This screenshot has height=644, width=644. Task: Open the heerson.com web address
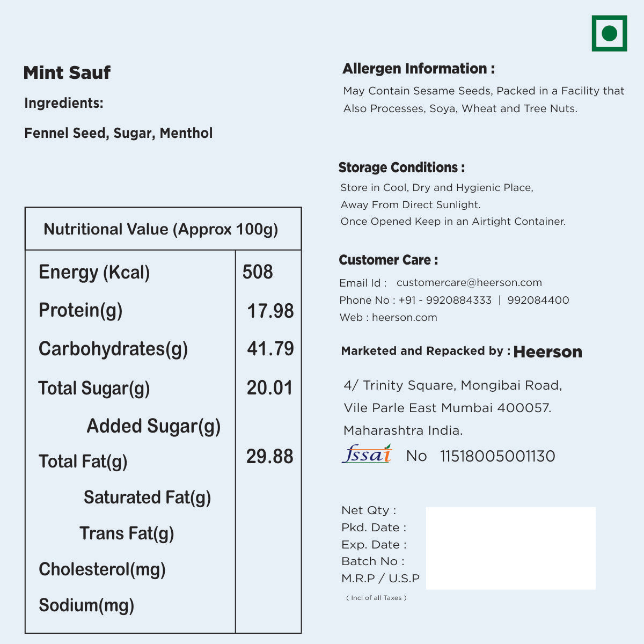tap(404, 317)
